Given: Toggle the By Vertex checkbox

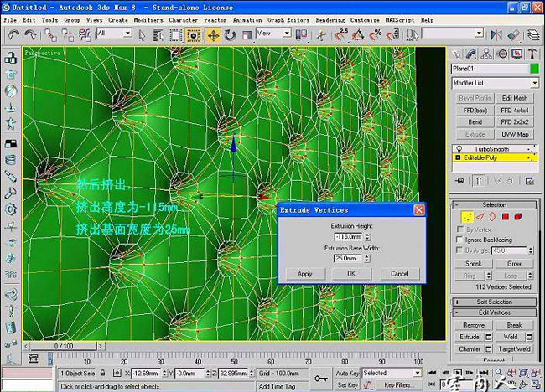Looking at the screenshot, I should coord(459,230).
